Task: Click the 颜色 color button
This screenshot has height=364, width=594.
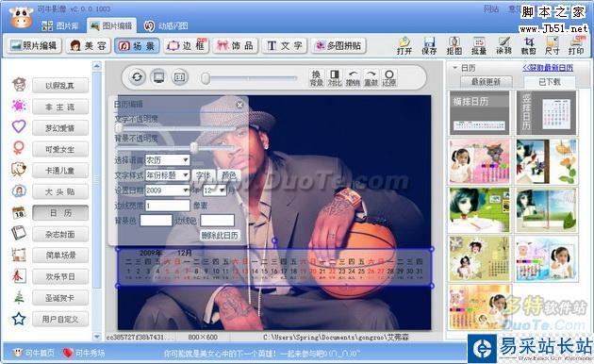Action: [x=229, y=175]
